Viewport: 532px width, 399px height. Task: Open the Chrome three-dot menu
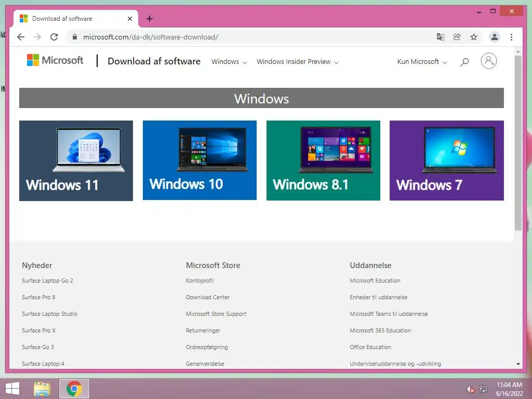tap(511, 37)
